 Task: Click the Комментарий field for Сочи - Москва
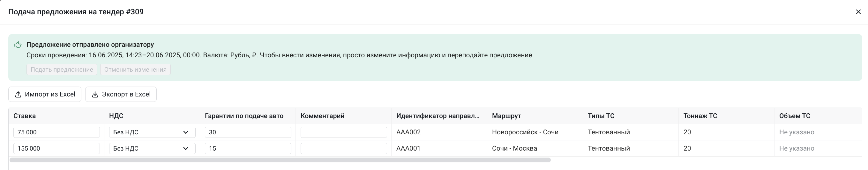click(344, 148)
